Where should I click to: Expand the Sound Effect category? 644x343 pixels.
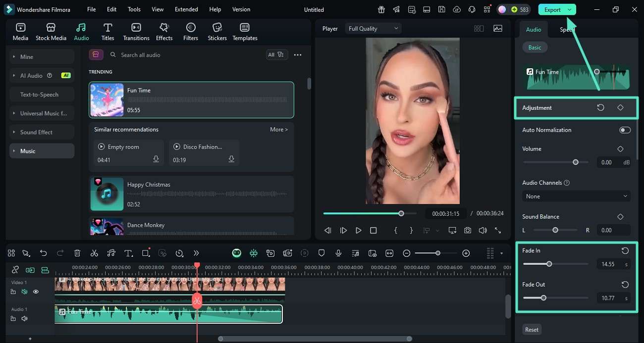42,132
